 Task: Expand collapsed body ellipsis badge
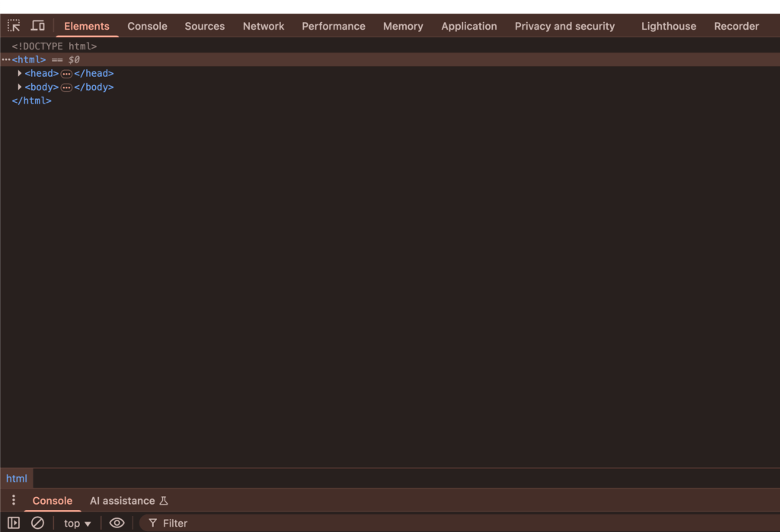[66, 88]
